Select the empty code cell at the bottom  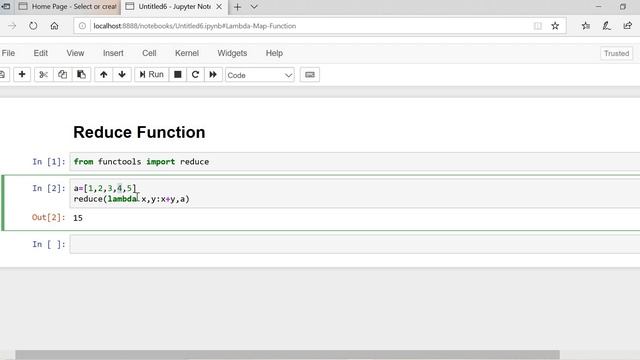(x=355, y=244)
